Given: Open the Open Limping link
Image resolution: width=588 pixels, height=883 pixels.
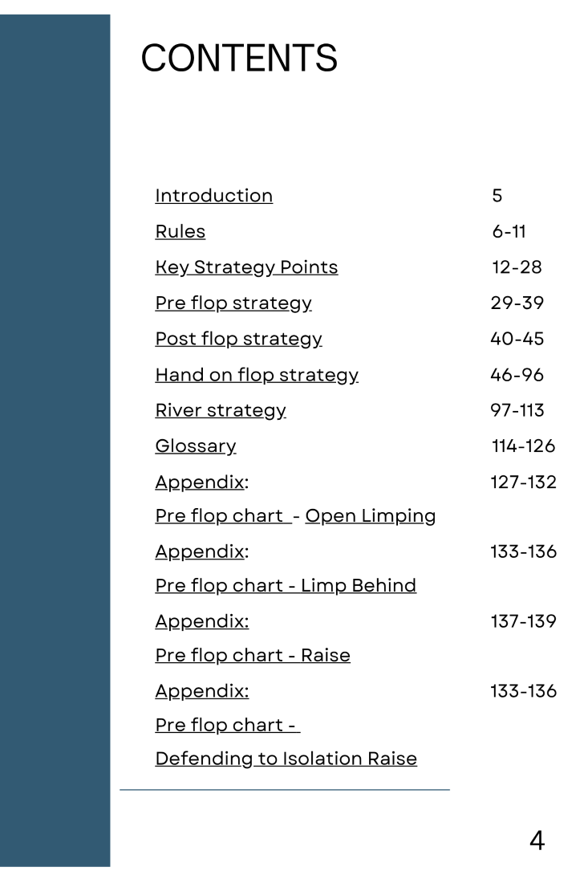Looking at the screenshot, I should point(371,516).
